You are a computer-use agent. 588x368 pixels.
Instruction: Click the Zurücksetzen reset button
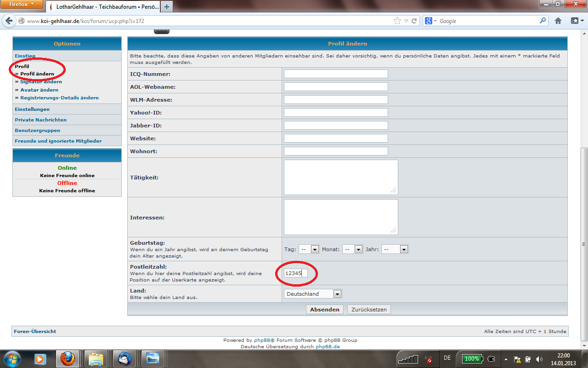coord(369,310)
